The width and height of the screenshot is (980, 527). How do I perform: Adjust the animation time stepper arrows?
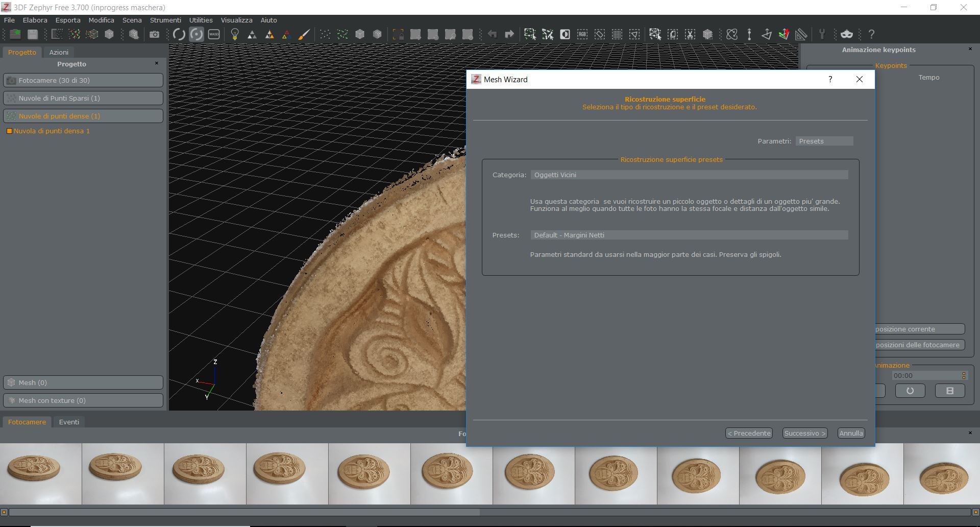[x=964, y=375]
